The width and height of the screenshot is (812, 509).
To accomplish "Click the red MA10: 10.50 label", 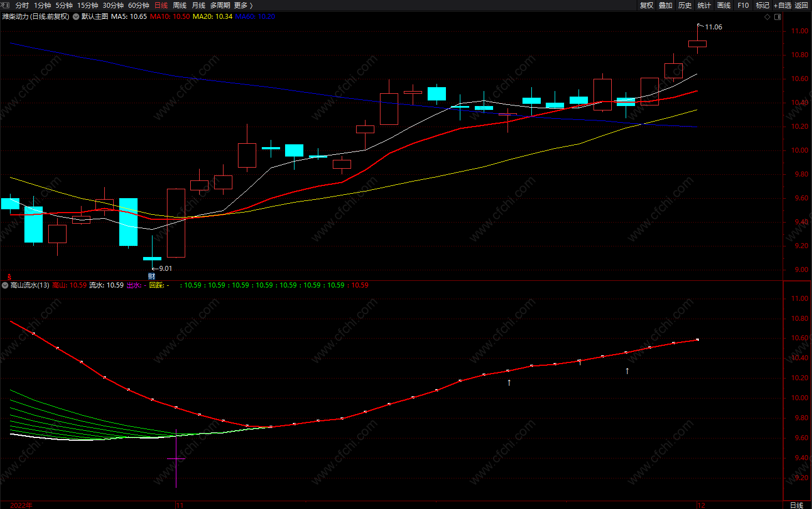I will (x=170, y=17).
